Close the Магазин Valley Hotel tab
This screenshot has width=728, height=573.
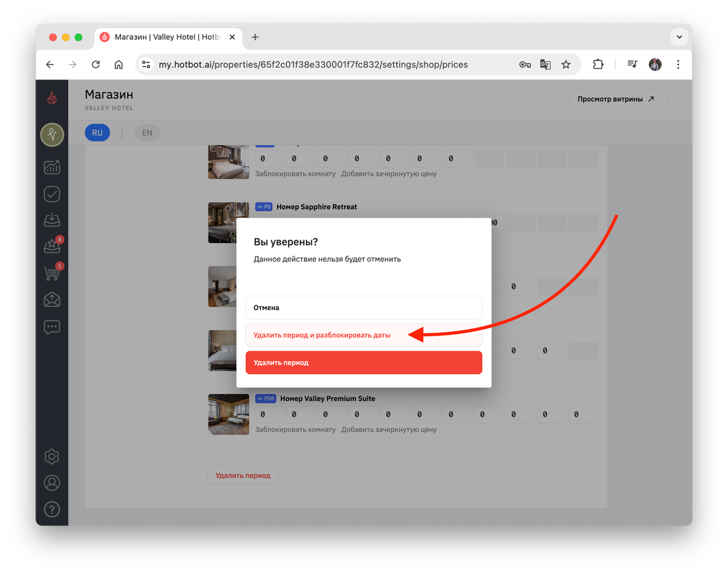[x=232, y=37]
